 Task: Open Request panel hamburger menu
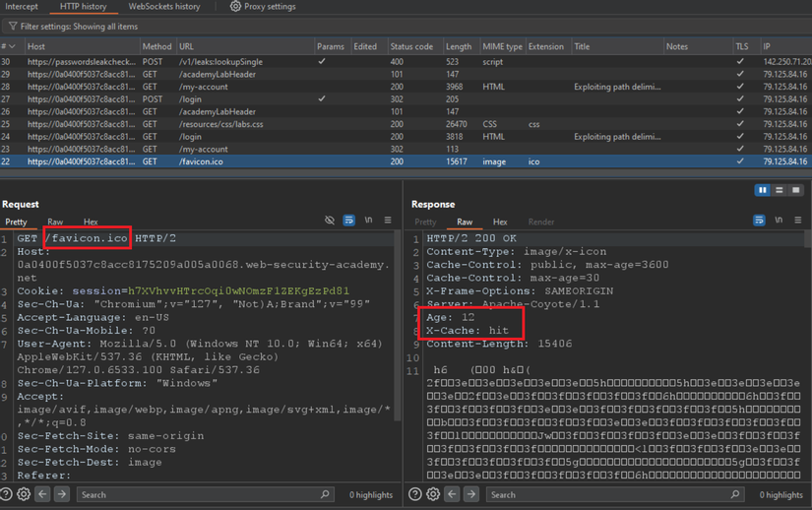tap(388, 221)
